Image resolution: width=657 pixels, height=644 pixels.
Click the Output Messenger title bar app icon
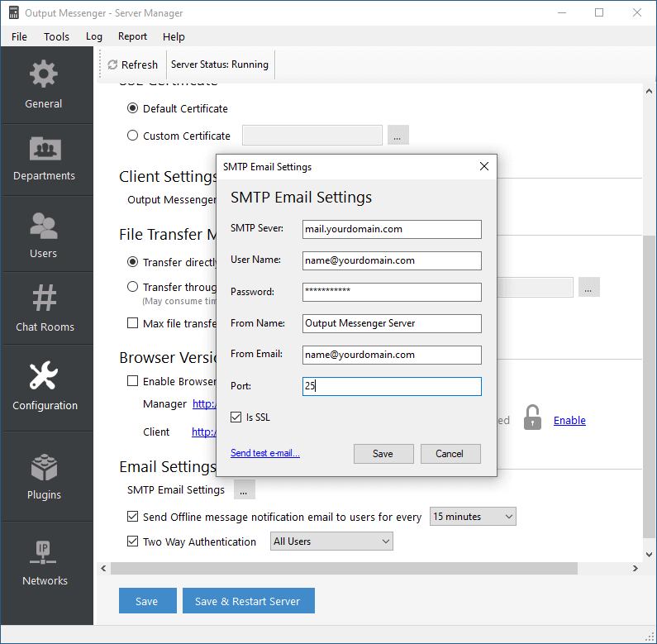coord(14,12)
